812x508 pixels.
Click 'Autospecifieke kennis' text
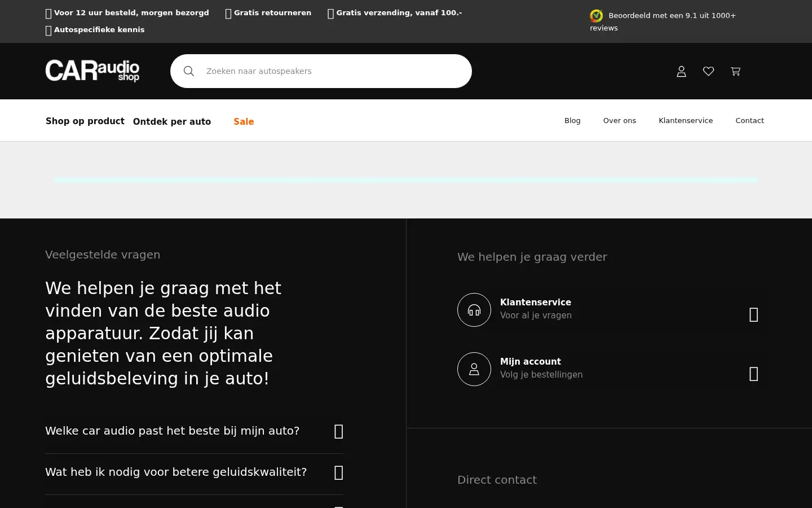point(99,29)
